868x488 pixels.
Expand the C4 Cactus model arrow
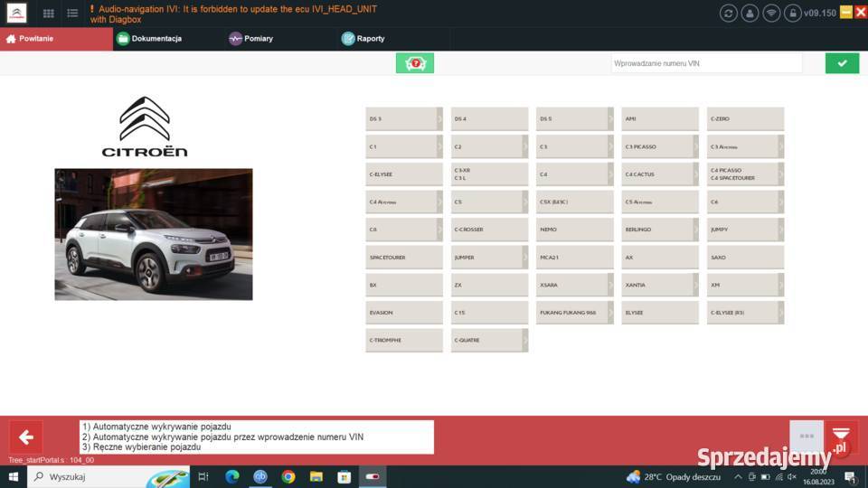[695, 174]
